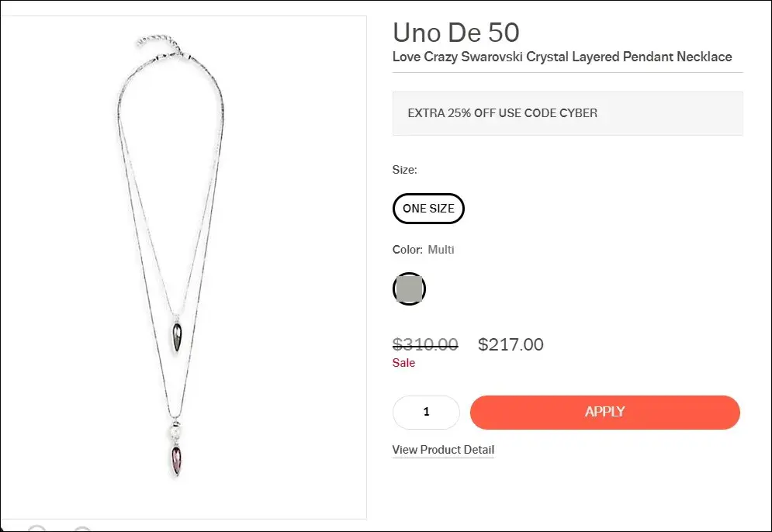Click the Uno De 50 brand heading
The height and width of the screenshot is (532, 772).
(455, 33)
